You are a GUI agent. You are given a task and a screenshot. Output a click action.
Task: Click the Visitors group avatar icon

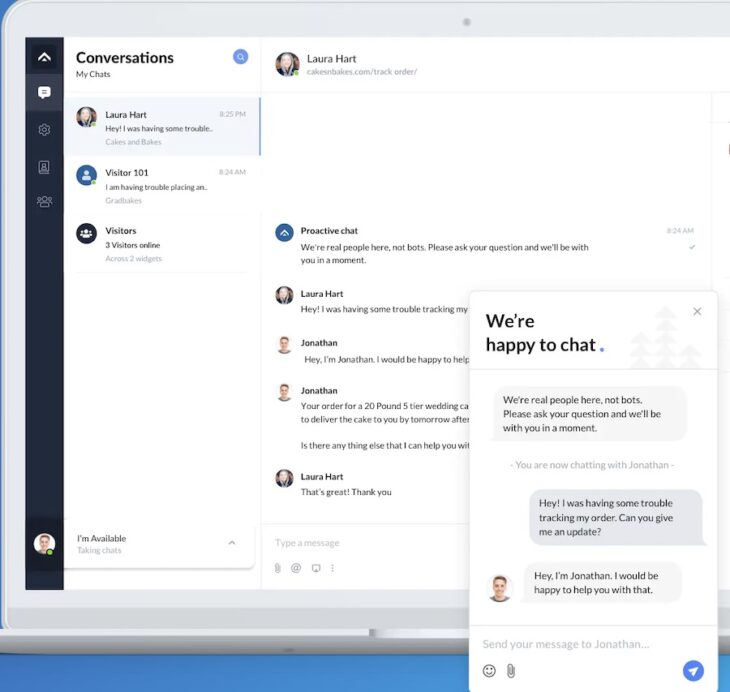click(86, 233)
